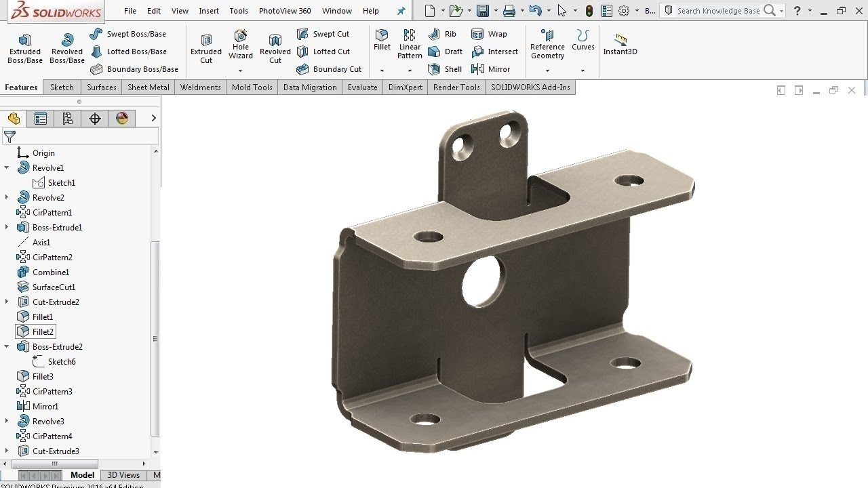Image resolution: width=868 pixels, height=488 pixels.
Task: Open FeatureManager design tree tab
Action: [14, 119]
